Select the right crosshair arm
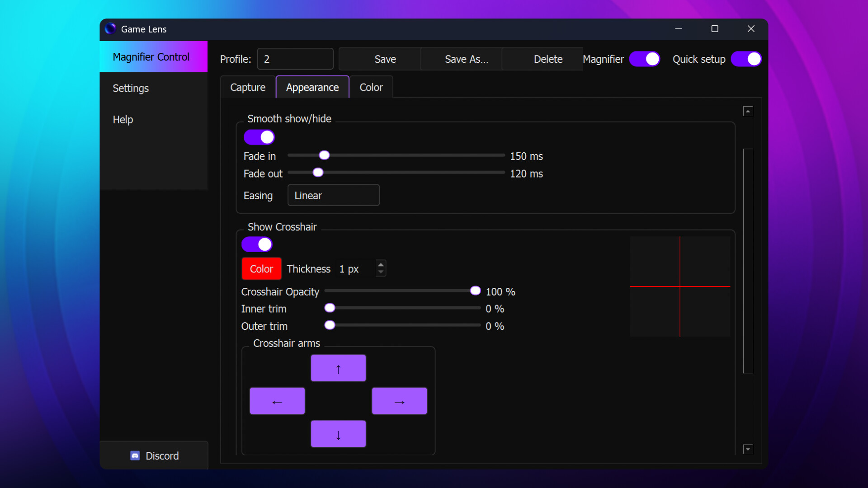 point(399,401)
